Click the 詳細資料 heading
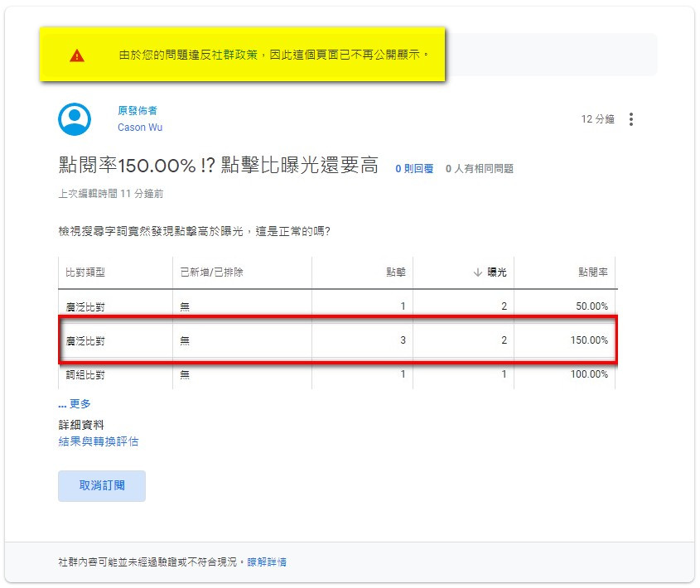 (x=81, y=425)
